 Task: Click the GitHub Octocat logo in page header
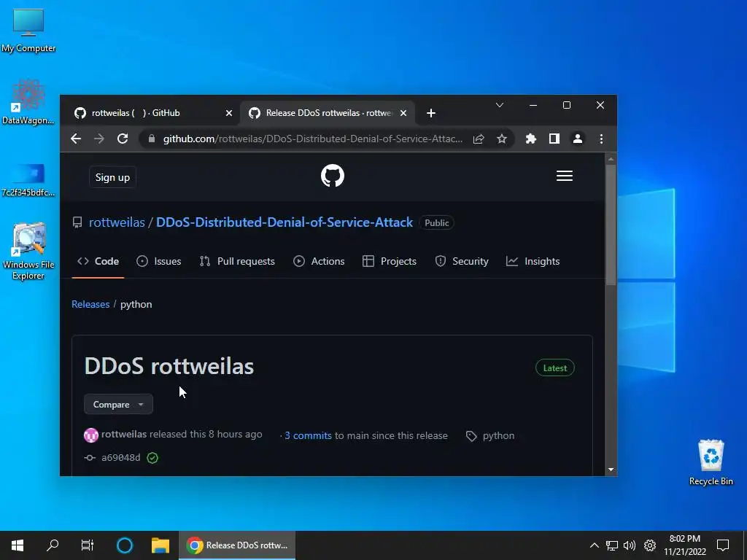click(x=333, y=176)
